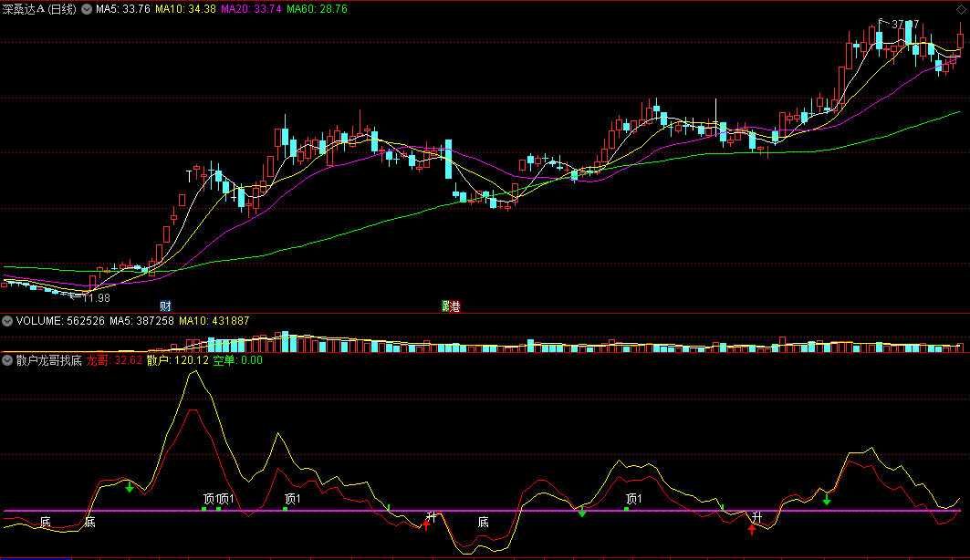Viewport: 970px width, 560px height.
Task: Click the 11.98 low price label
Action: point(97,298)
